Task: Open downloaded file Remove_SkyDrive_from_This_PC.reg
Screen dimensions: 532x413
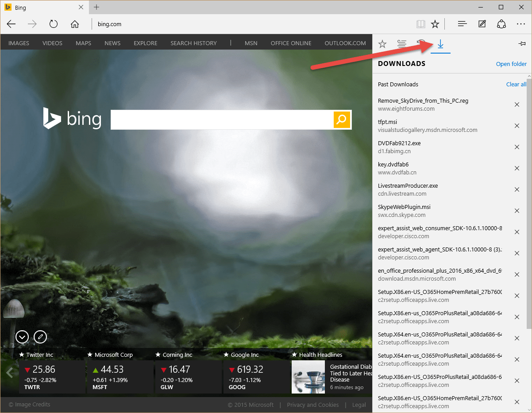Action: (423, 100)
